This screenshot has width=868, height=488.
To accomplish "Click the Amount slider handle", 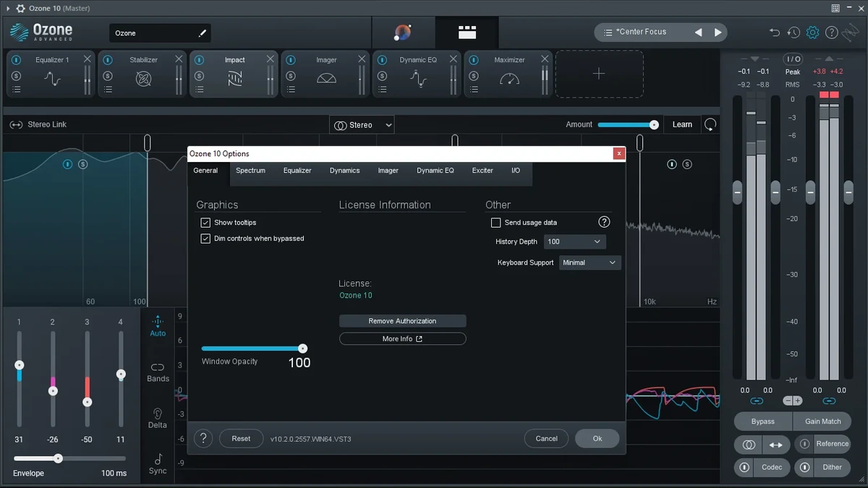I will [654, 124].
